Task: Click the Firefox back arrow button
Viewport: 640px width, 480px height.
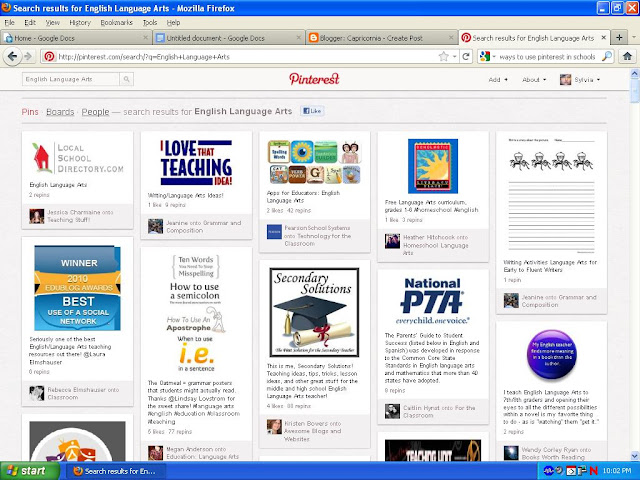Action: point(12,56)
